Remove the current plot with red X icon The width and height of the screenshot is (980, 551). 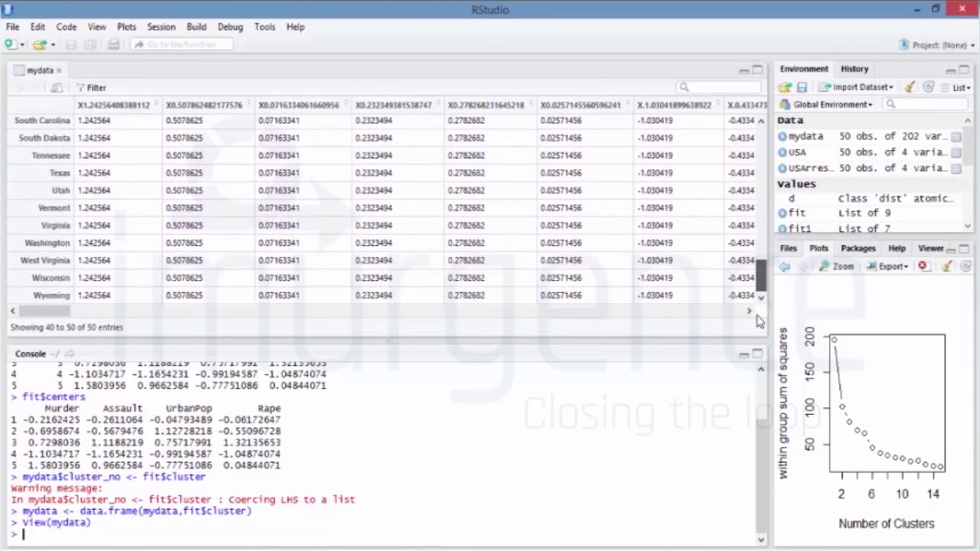[923, 266]
